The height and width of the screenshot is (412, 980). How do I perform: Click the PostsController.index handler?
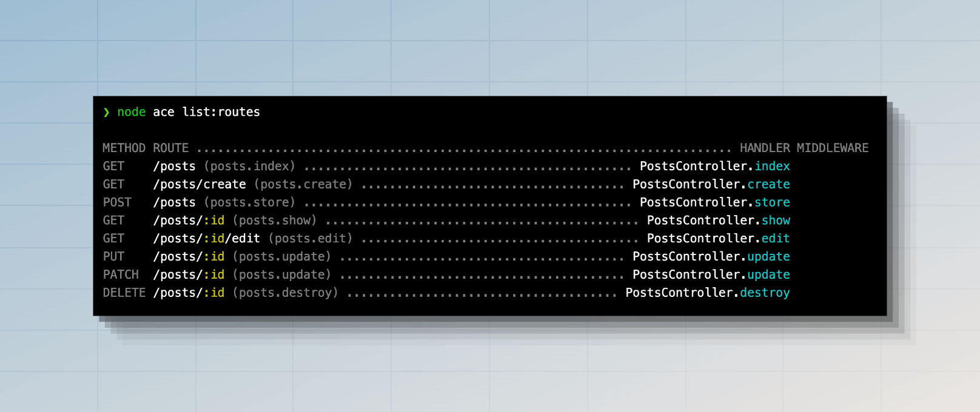pyautogui.click(x=714, y=166)
